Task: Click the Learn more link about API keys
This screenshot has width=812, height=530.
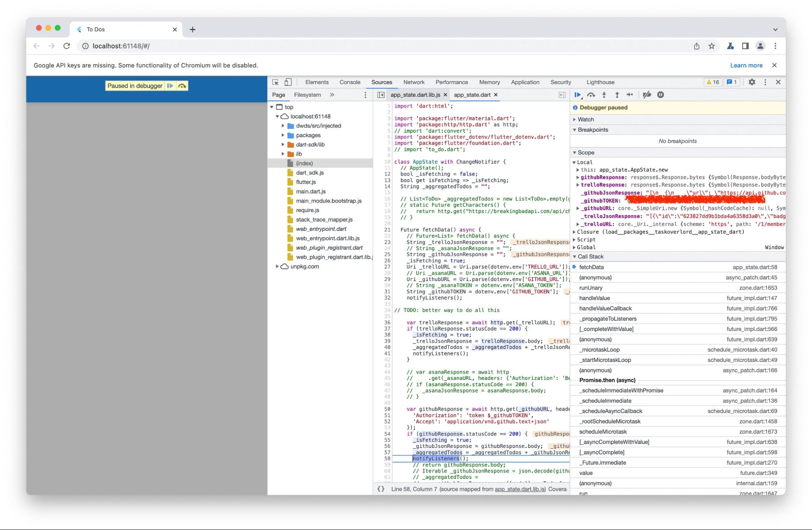Action: coord(746,65)
